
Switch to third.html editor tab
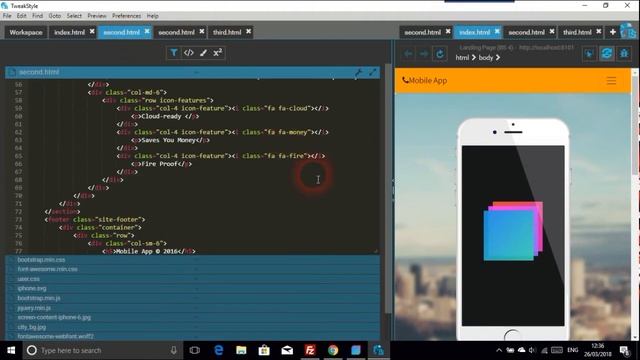227,32
